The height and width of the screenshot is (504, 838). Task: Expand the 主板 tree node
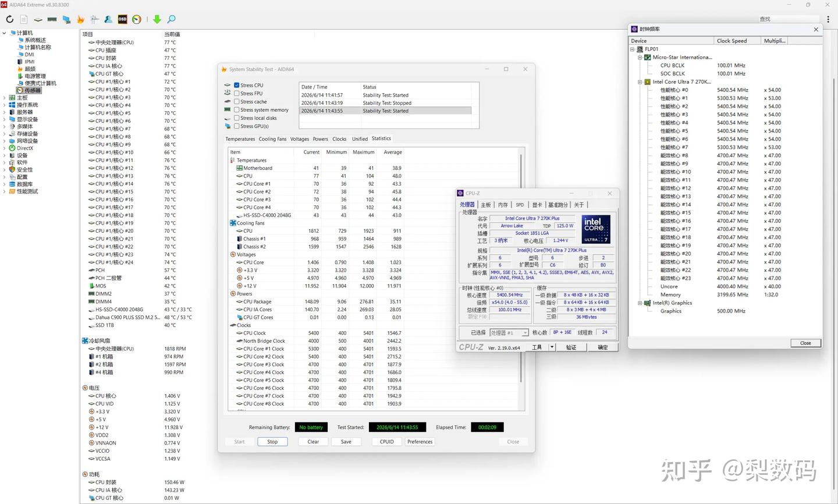coord(4,98)
